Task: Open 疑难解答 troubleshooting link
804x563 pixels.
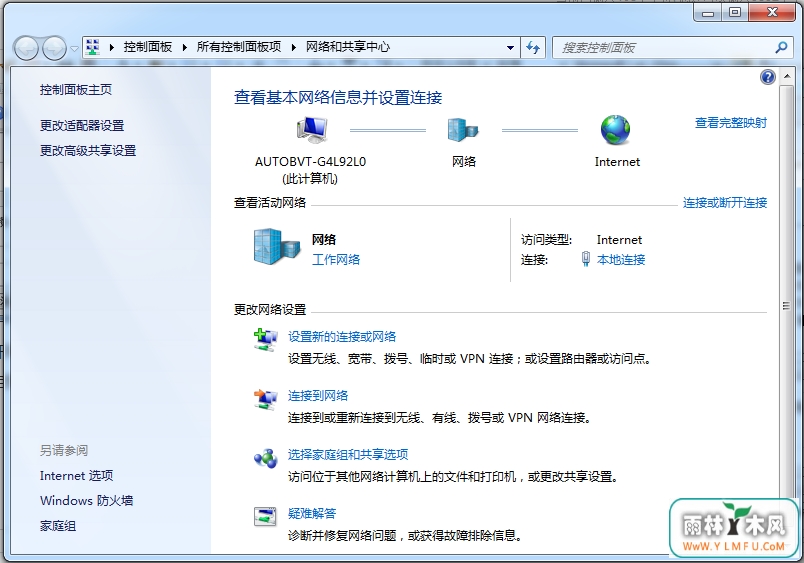Action: pos(312,514)
